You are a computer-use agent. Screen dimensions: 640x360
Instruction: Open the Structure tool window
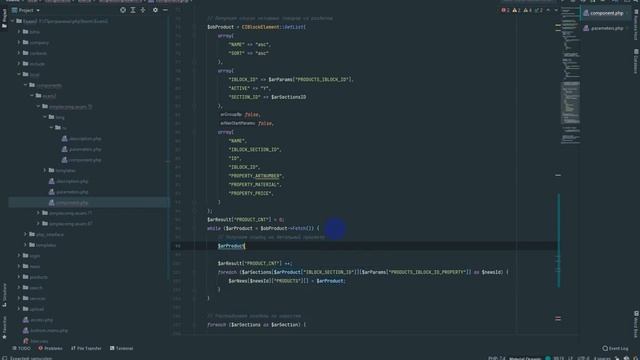click(x=4, y=295)
